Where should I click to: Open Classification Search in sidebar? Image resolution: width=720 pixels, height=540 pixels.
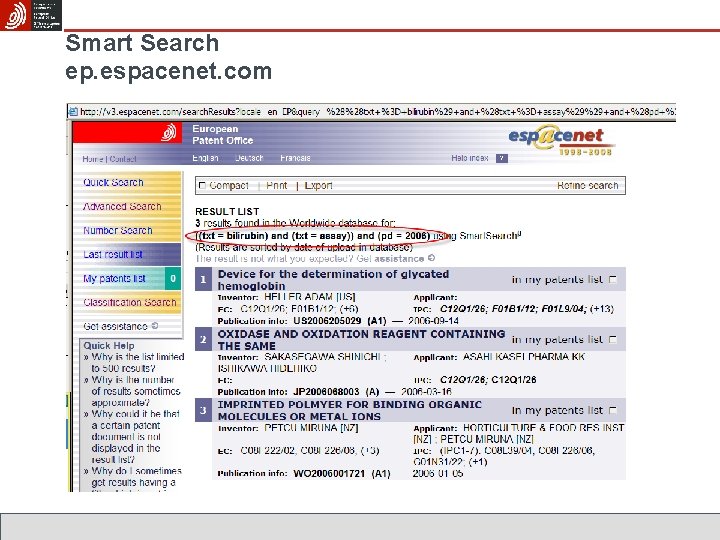pyautogui.click(x=130, y=302)
